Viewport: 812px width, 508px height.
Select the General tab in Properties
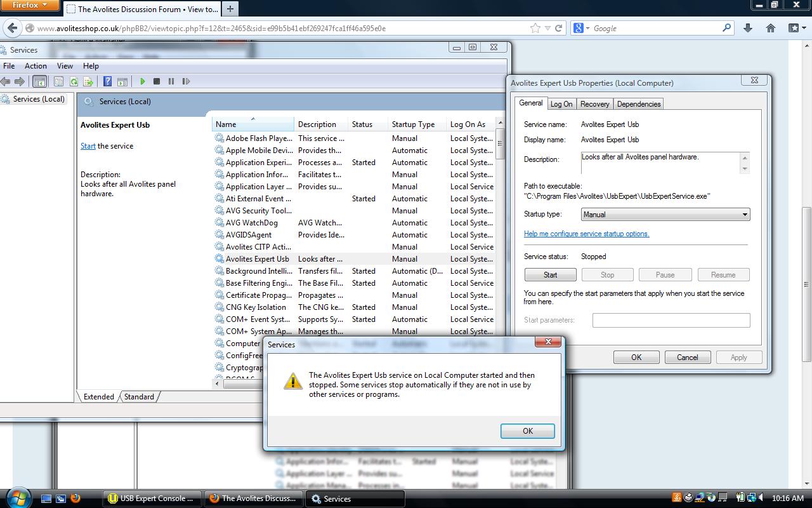[531, 103]
